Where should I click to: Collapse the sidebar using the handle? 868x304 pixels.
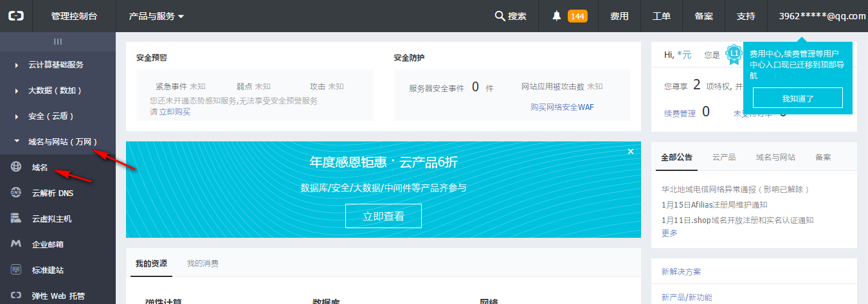pyautogui.click(x=58, y=41)
